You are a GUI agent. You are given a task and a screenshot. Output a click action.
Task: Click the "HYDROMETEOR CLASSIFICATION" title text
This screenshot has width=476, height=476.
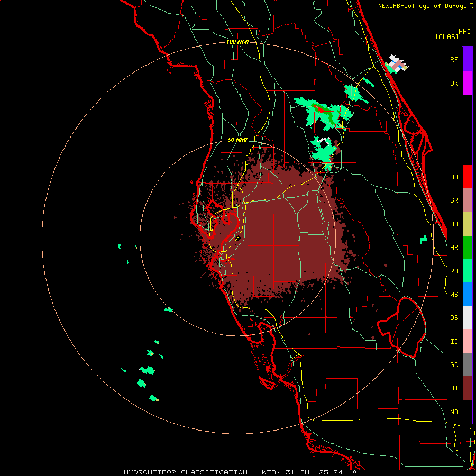186,472
